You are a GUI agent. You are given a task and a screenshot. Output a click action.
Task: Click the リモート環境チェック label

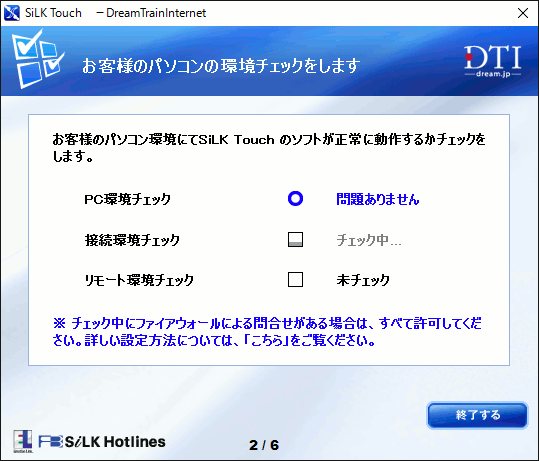tap(139, 280)
